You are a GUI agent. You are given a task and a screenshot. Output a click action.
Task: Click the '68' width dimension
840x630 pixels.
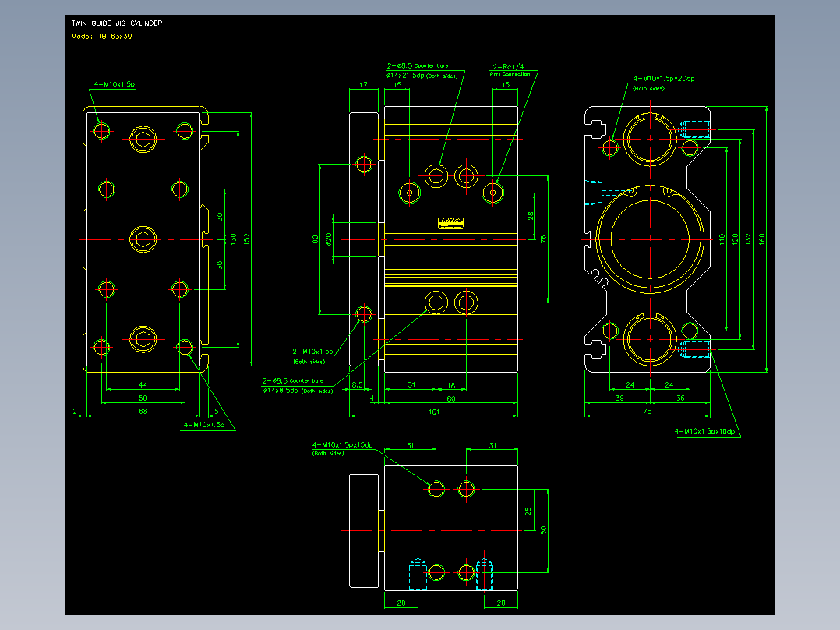tap(143, 411)
